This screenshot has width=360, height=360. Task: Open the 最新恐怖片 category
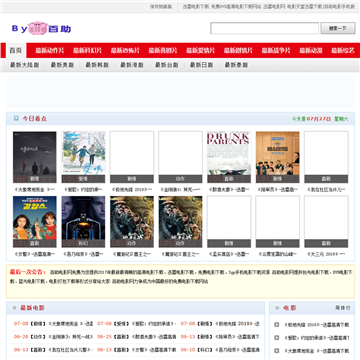[125, 50]
